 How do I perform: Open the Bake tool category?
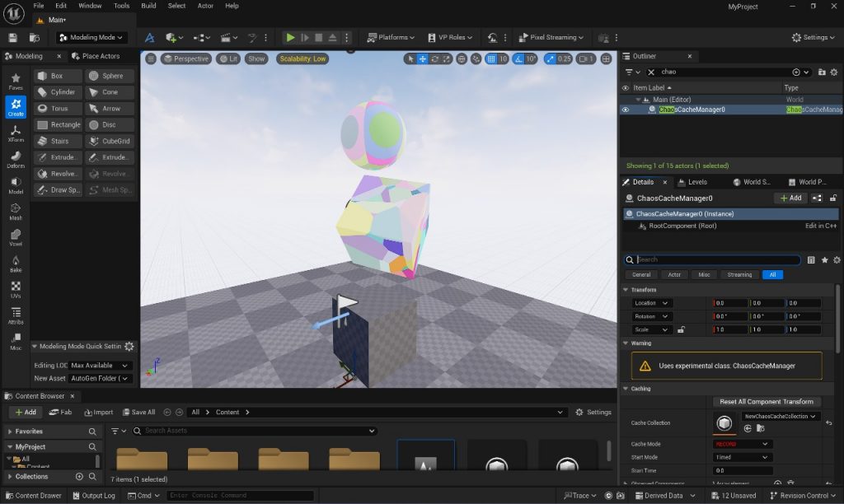point(16,264)
